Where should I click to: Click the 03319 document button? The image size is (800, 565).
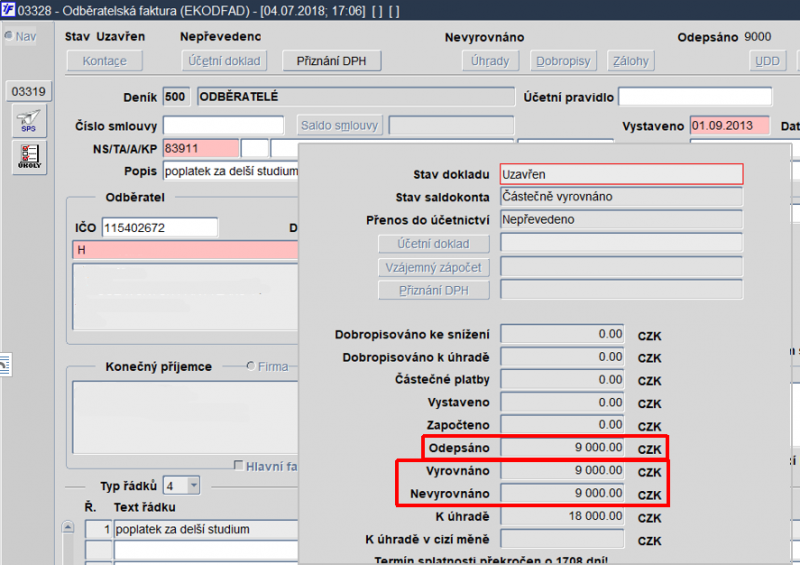(x=29, y=91)
